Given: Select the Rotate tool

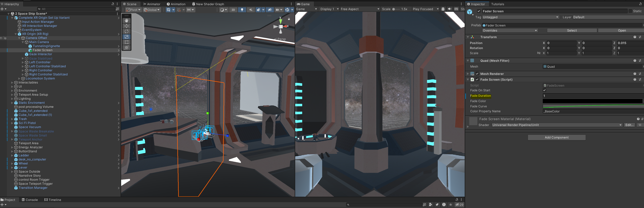Looking at the screenshot, I should [127, 31].
